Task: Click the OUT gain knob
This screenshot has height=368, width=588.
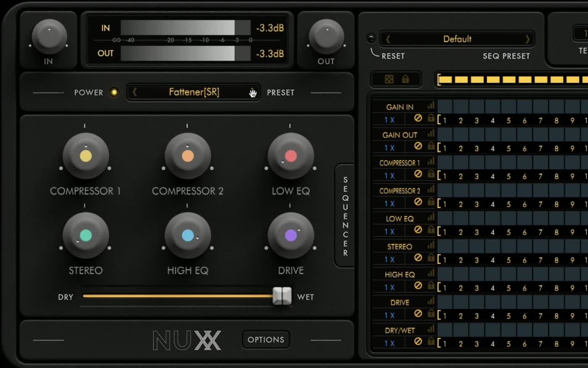Action: coord(326,37)
